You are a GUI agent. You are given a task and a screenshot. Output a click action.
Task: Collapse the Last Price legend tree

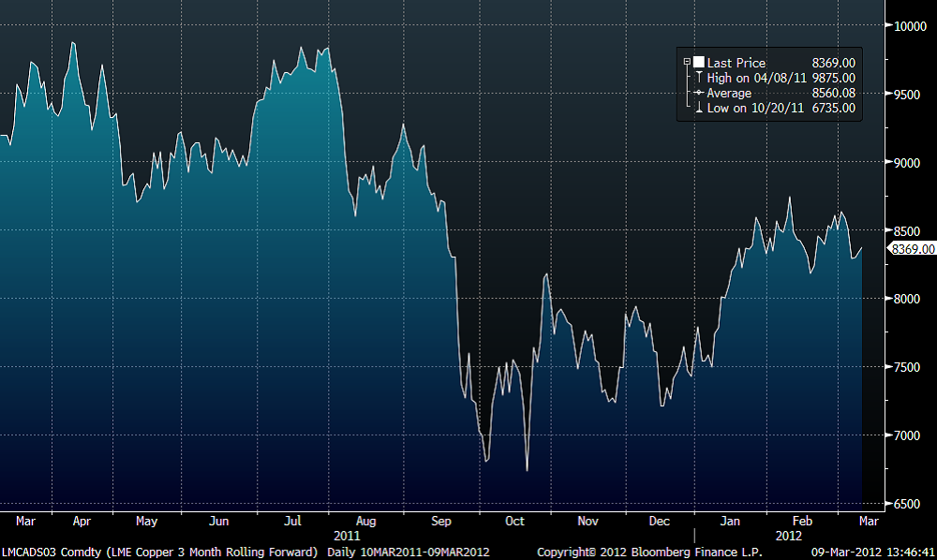pos(687,63)
